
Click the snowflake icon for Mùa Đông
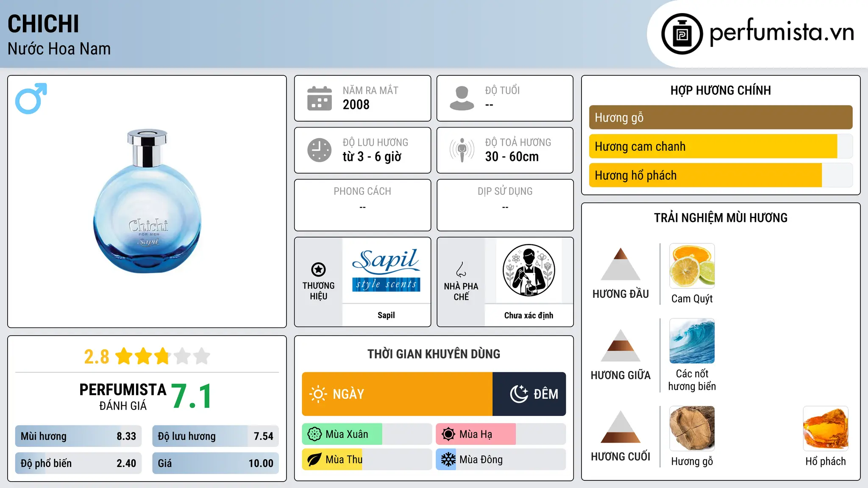(448, 460)
